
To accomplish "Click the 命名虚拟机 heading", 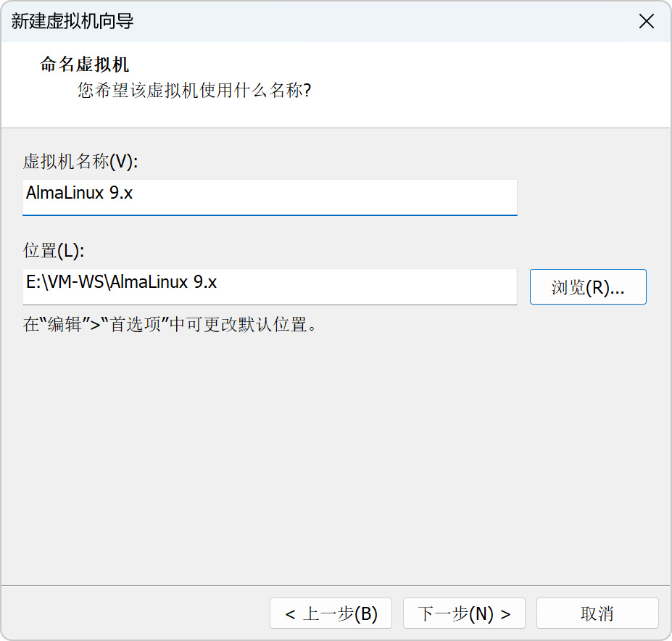I will (84, 65).
